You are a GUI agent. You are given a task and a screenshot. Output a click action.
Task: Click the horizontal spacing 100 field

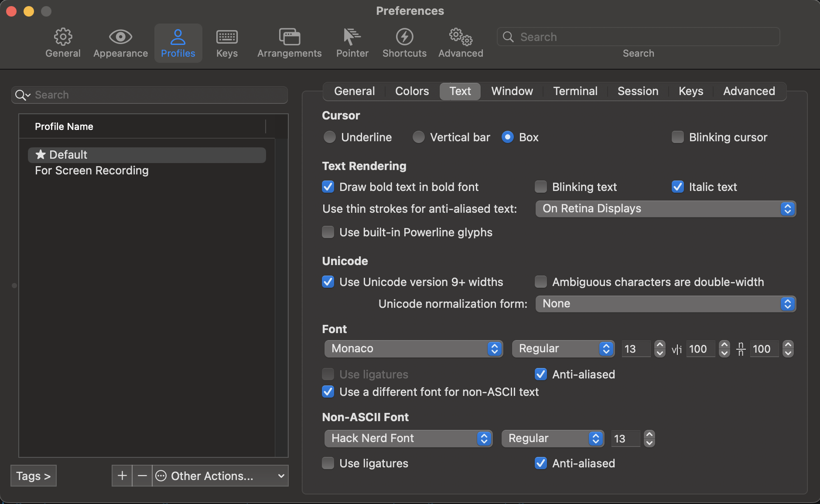[700, 349]
